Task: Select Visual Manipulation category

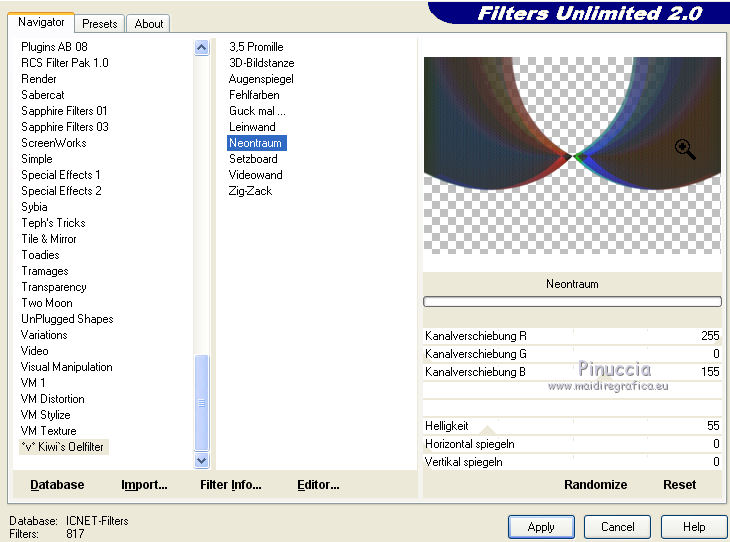Action: (x=67, y=367)
